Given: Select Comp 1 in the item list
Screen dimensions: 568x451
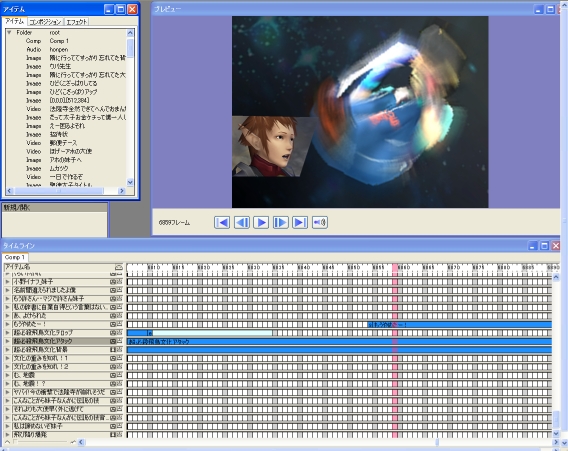Looking at the screenshot, I should click(59, 41).
